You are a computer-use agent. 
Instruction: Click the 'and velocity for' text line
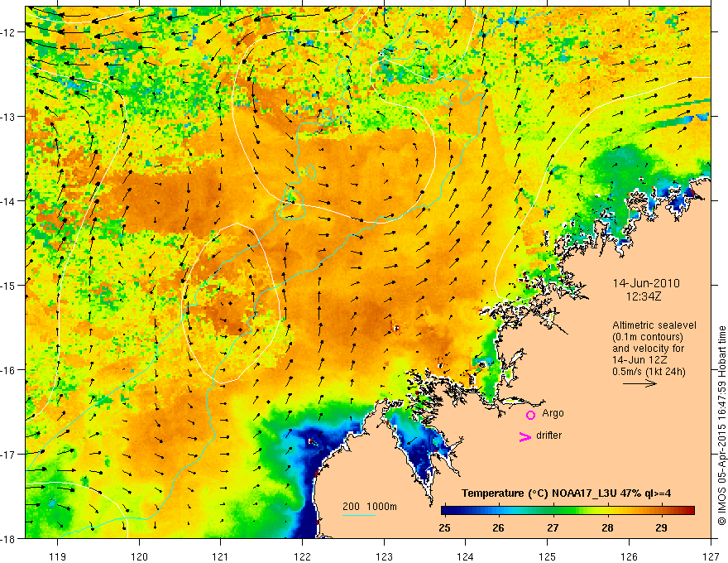tap(648, 349)
